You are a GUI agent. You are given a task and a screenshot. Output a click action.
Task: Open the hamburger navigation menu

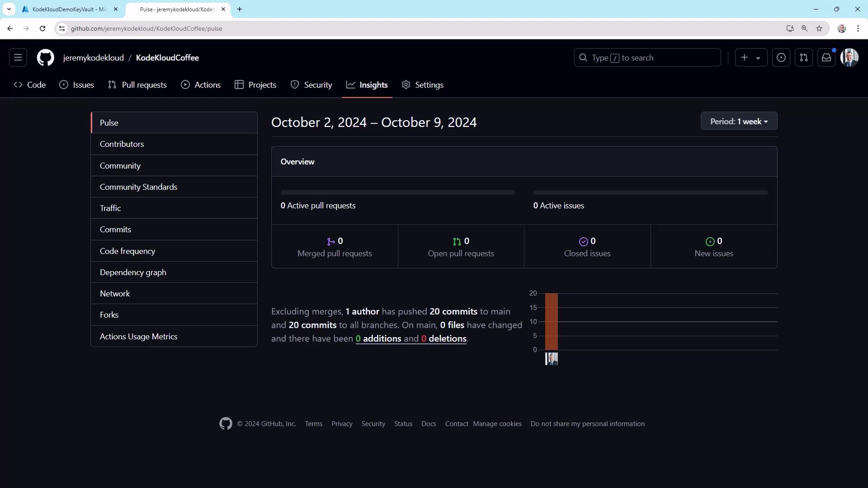pyautogui.click(x=18, y=58)
